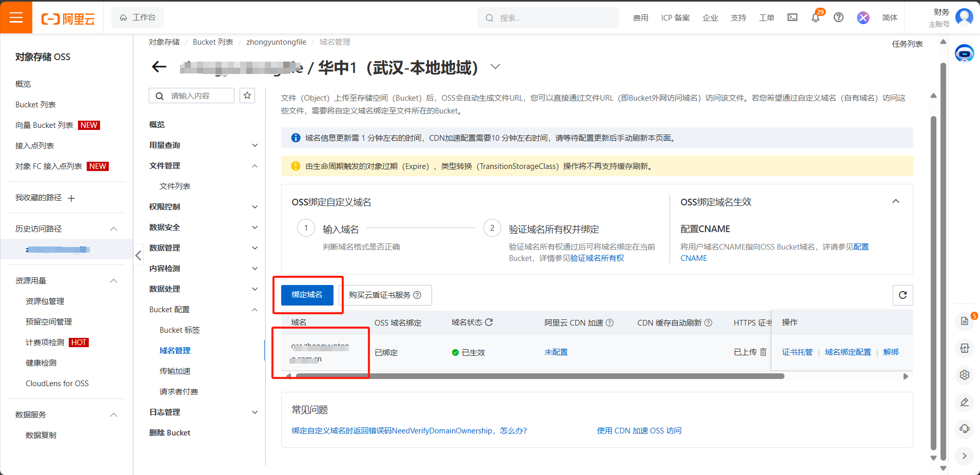Open the 解绑 link in the operations column
980x475 pixels.
tap(891, 352)
